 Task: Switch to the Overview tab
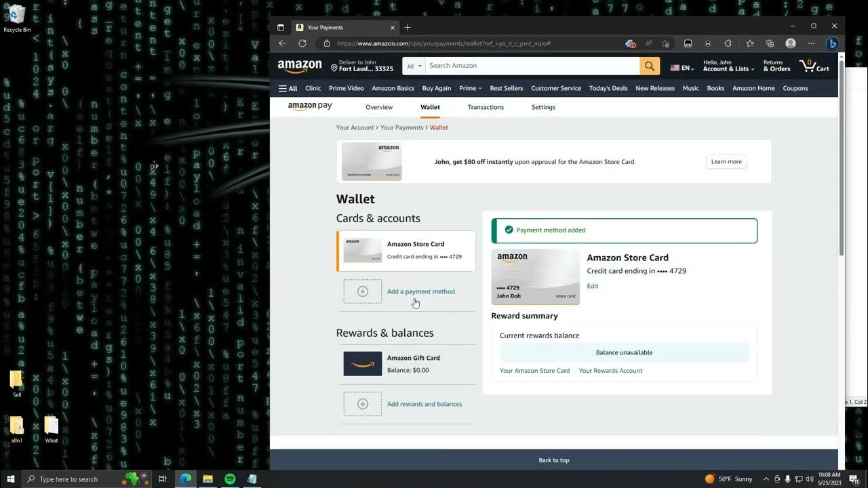pyautogui.click(x=379, y=107)
